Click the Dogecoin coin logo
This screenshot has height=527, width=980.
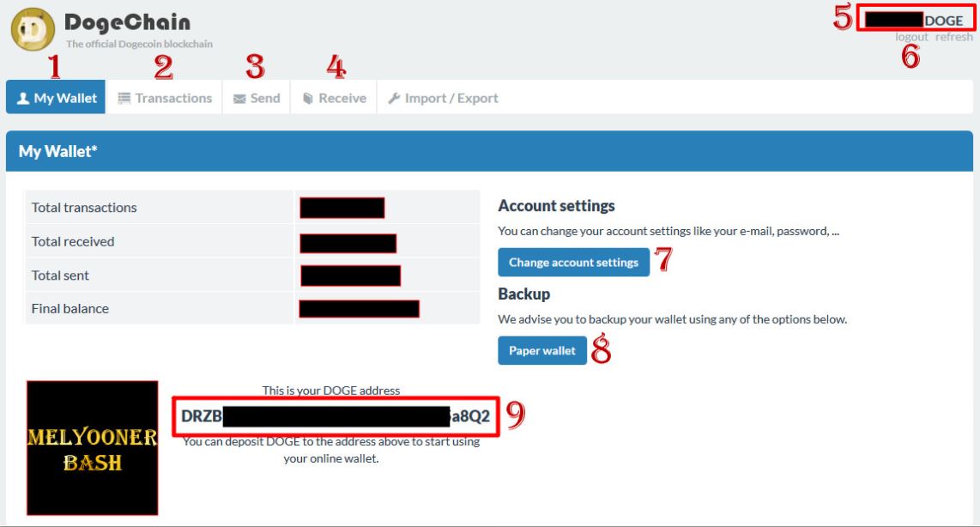click(x=33, y=29)
